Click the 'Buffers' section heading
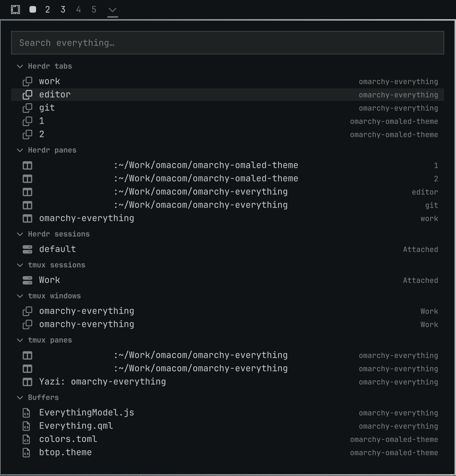The width and height of the screenshot is (456, 476). (43, 398)
